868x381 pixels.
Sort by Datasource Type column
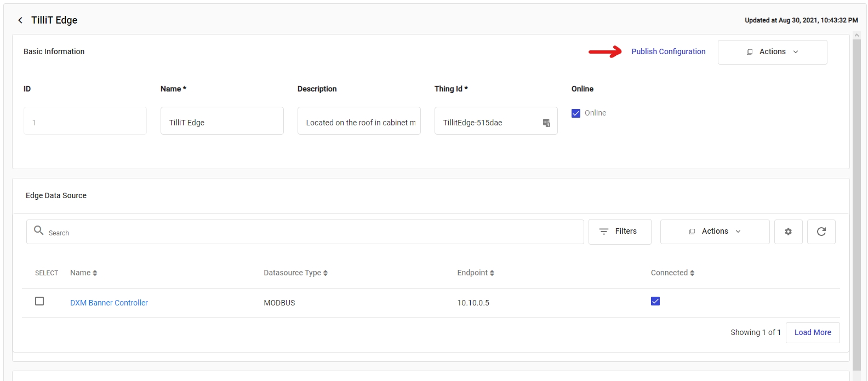point(325,273)
